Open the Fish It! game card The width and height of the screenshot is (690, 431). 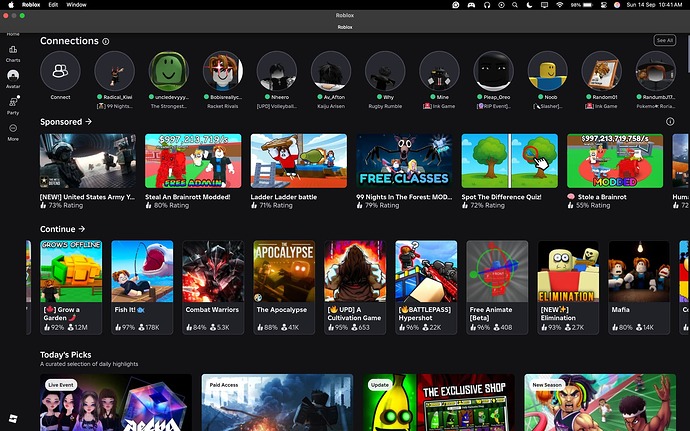tap(142, 287)
